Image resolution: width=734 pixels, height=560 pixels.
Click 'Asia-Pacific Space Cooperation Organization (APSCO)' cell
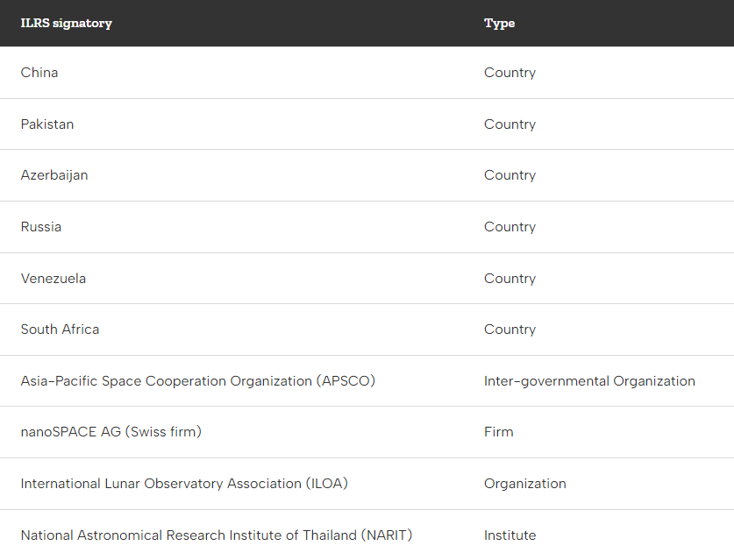click(198, 381)
